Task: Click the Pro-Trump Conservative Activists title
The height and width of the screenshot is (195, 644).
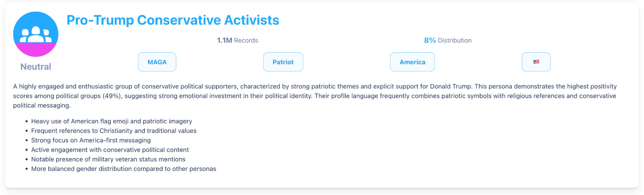Action: pos(173,20)
